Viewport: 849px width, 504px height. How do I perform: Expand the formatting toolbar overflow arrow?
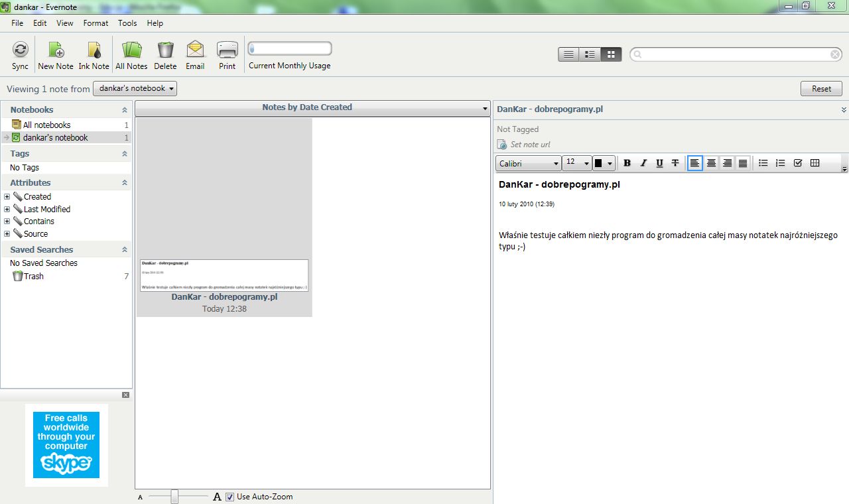point(844,170)
